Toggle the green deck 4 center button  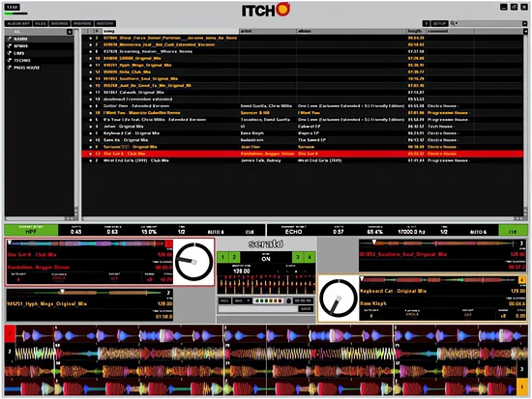pos(310,257)
